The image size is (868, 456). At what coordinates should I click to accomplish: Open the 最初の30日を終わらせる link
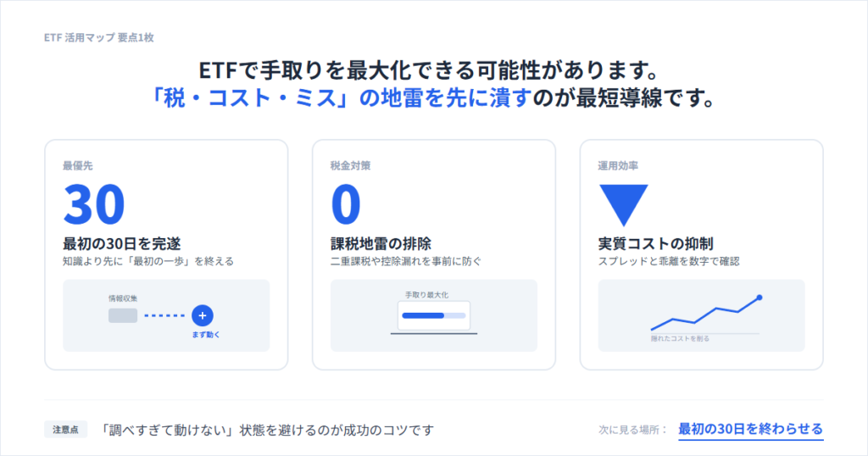click(x=750, y=429)
